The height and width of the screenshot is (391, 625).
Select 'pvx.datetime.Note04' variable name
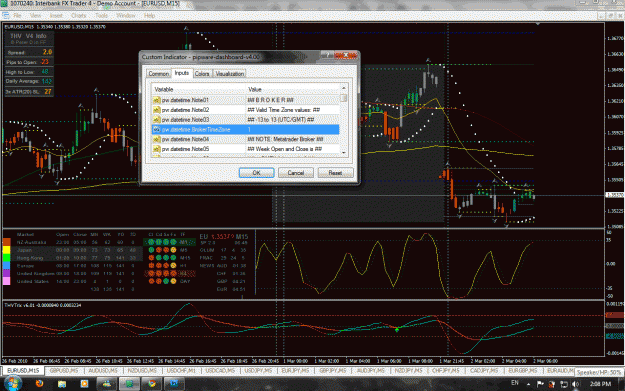[185, 139]
